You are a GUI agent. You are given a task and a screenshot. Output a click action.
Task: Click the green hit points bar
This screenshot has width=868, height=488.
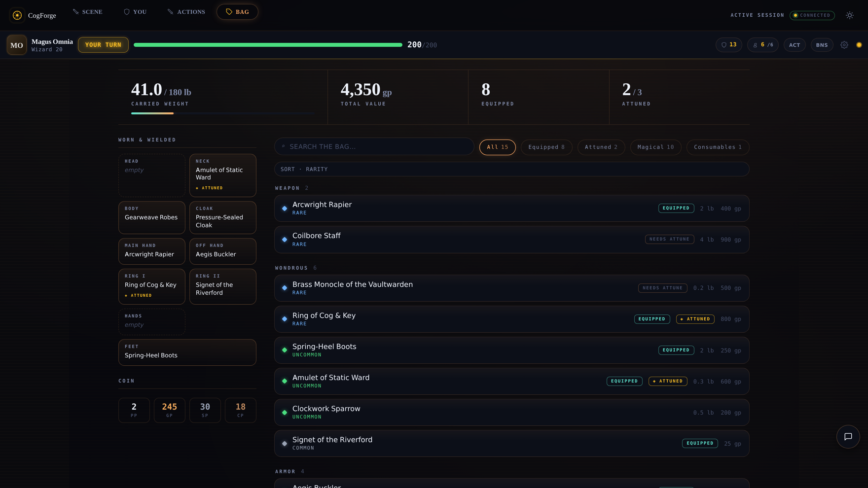point(268,45)
